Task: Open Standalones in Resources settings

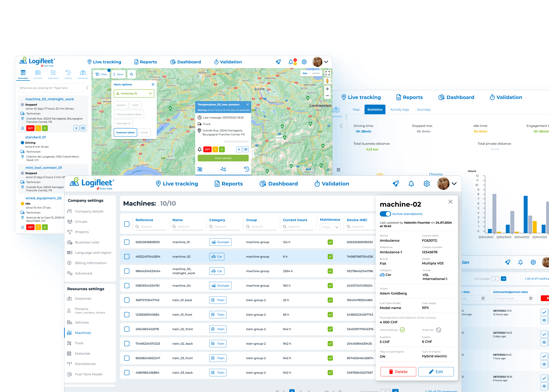Action: click(85, 364)
